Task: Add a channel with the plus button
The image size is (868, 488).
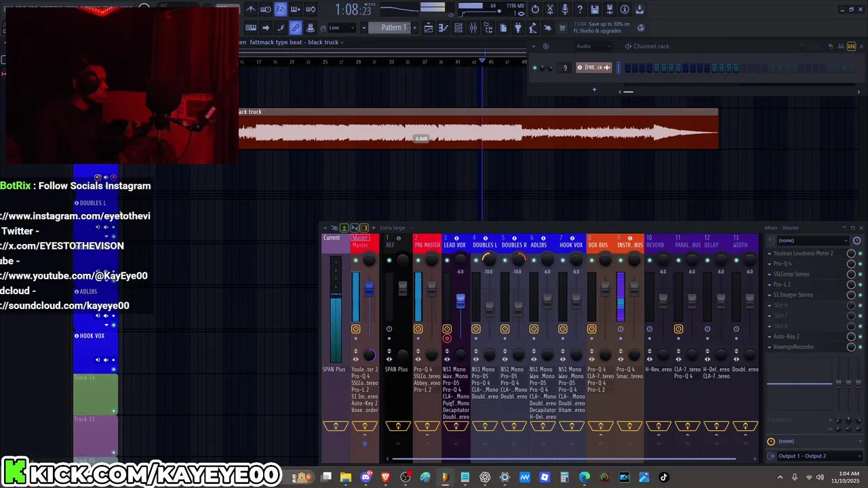Action: click(594, 89)
